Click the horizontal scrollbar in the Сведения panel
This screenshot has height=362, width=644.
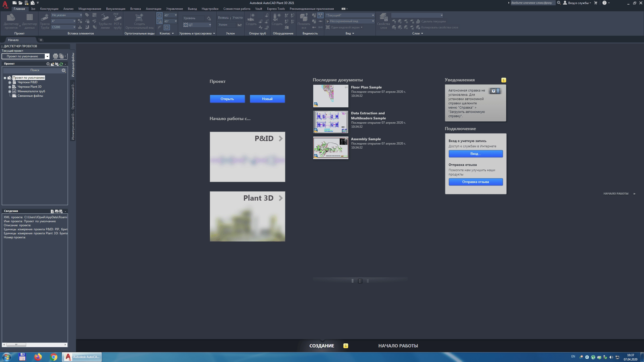pyautogui.click(x=35, y=345)
